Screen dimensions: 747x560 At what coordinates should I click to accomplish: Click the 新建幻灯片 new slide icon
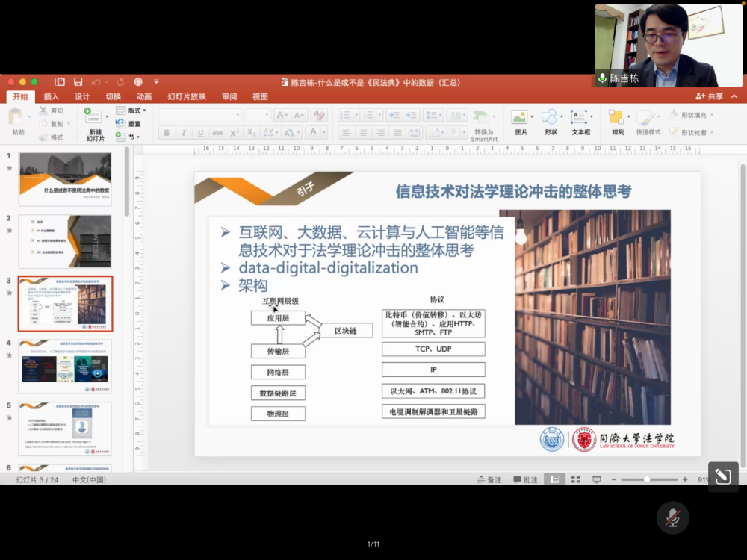point(94,118)
